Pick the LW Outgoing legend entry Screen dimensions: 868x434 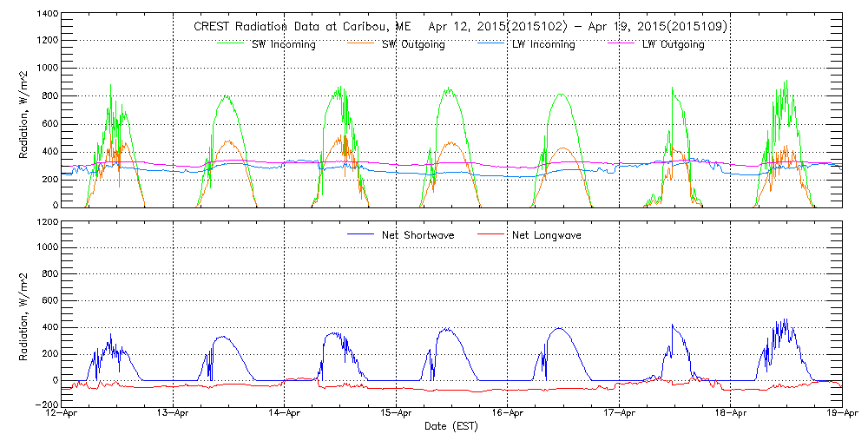673,44
